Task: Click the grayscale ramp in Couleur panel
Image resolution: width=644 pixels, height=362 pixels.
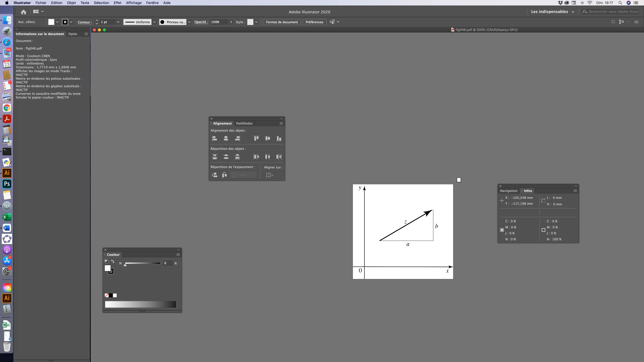Action: pyautogui.click(x=140, y=304)
